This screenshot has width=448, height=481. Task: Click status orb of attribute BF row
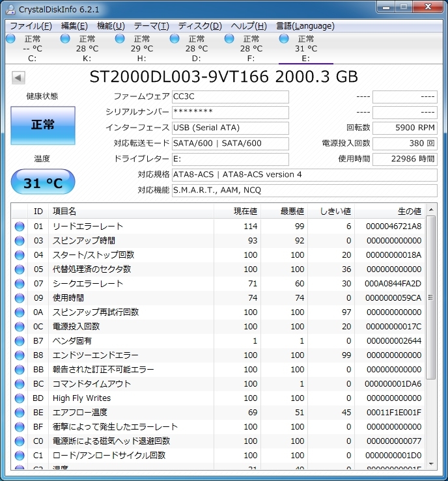coord(20,427)
